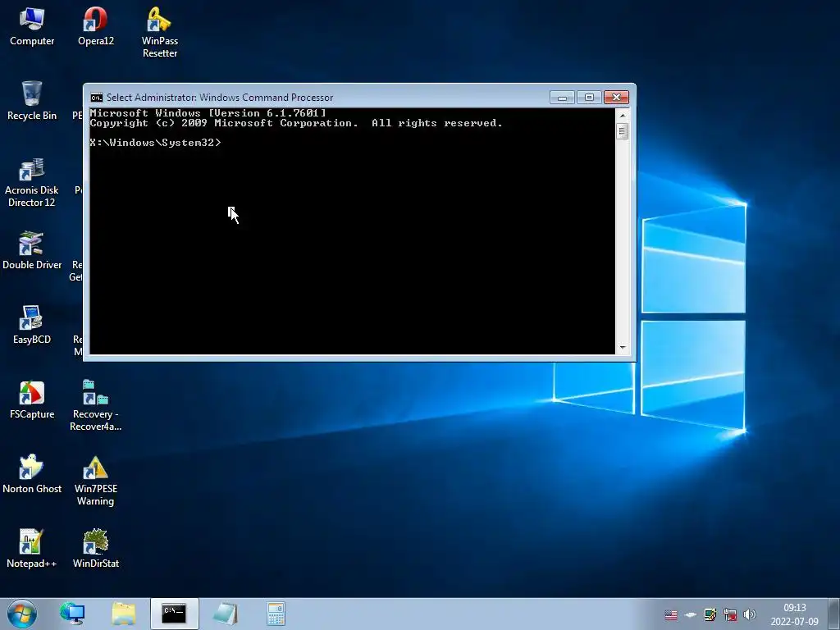This screenshot has height=630, width=840.
Task: Open WinDirStat desktop shortcut
Action: tap(95, 549)
